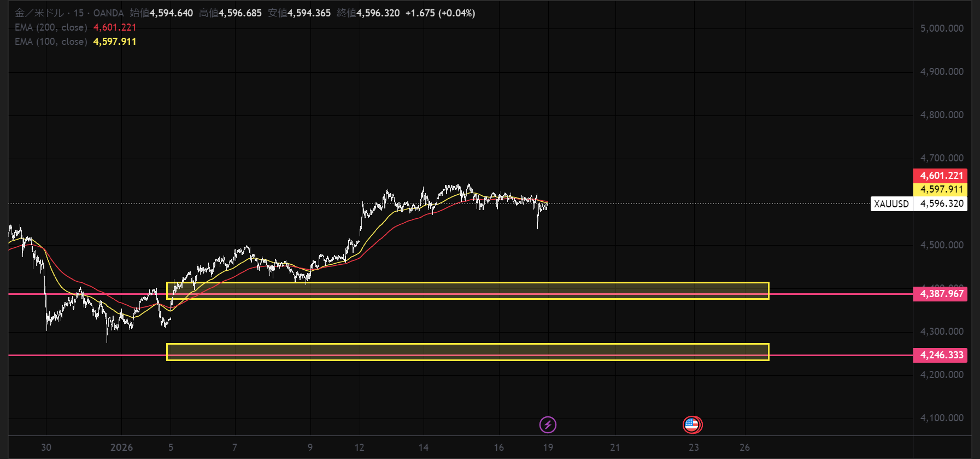The image size is (980, 459).
Task: Click the purple lightning event icon
Action: pos(548,425)
